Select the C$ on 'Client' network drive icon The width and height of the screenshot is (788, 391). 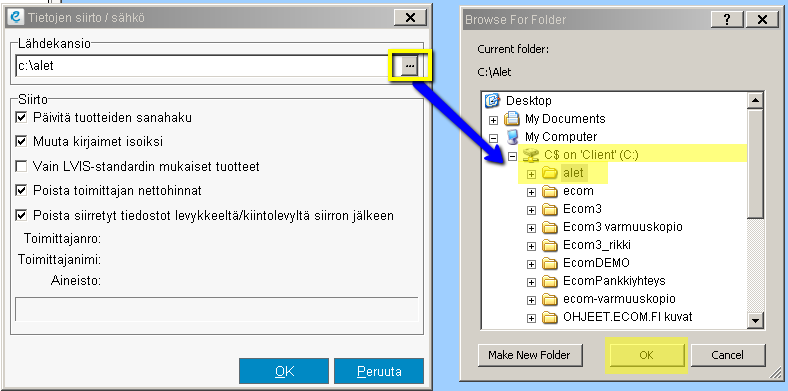(x=531, y=155)
